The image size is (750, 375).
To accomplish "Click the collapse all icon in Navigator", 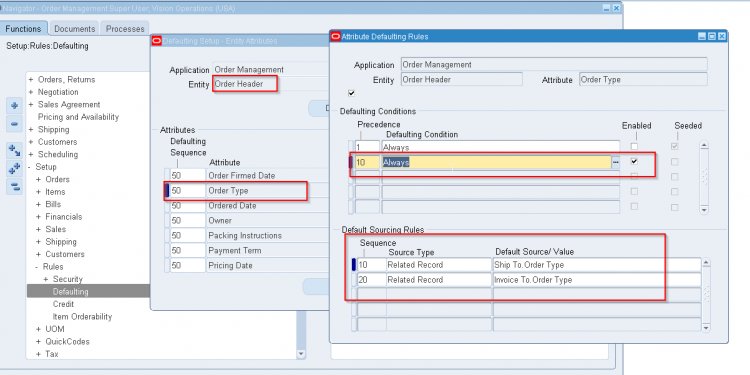I will (x=14, y=187).
